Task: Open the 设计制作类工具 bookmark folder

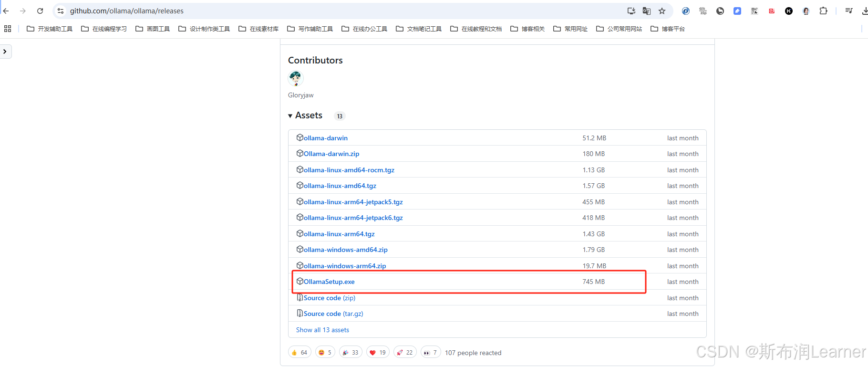Action: coord(204,29)
